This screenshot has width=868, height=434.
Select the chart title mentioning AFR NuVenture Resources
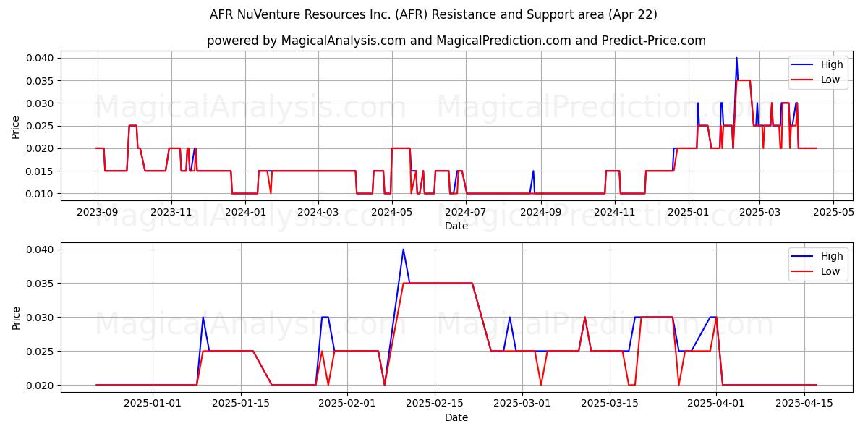tap(433, 14)
